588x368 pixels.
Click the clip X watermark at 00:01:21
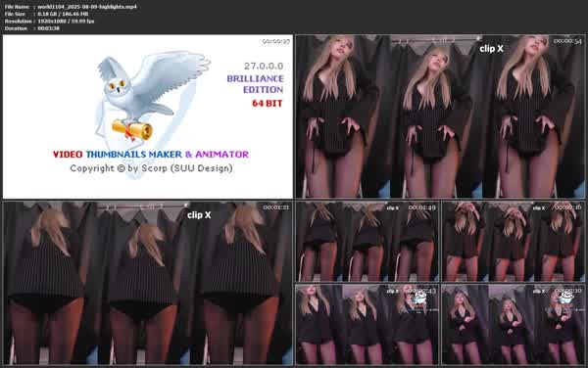pyautogui.click(x=199, y=215)
